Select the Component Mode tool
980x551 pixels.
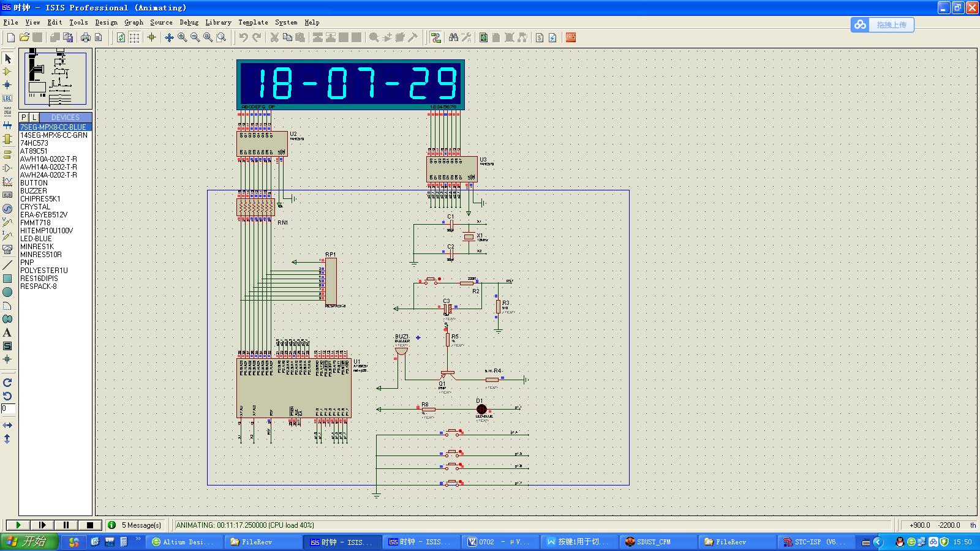[7, 72]
